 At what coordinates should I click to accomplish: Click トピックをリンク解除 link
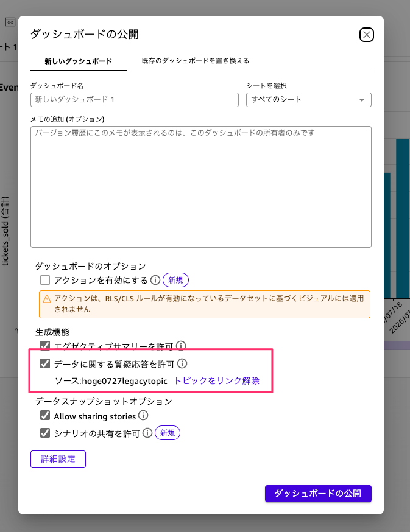click(x=217, y=380)
